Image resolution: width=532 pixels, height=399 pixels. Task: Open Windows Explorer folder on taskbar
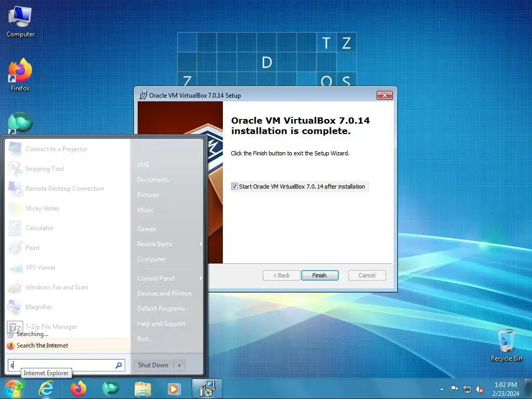143,389
